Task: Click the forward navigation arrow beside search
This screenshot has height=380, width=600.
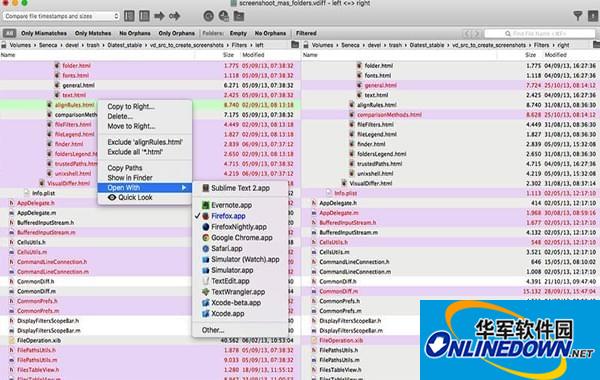Action: pos(476,34)
